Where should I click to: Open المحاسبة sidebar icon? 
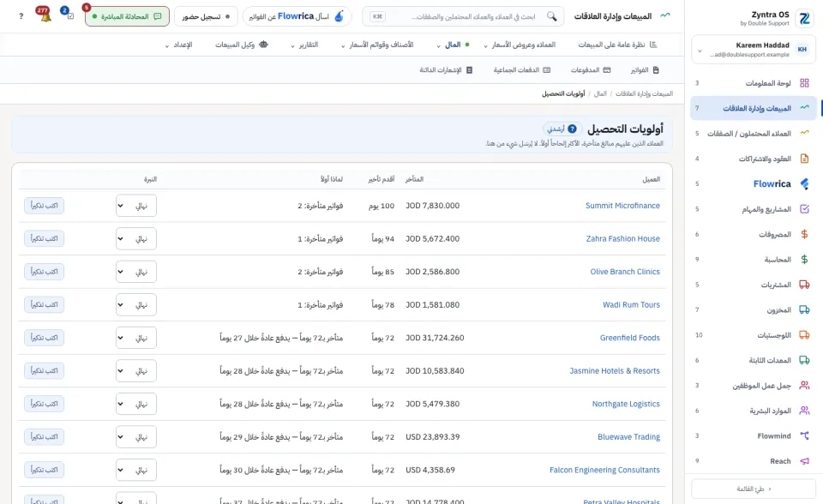click(x=804, y=260)
